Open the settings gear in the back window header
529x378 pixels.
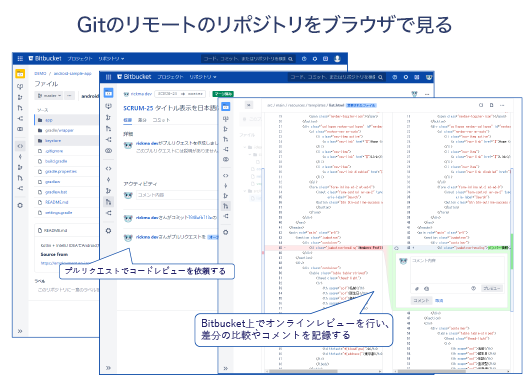pos(315,59)
